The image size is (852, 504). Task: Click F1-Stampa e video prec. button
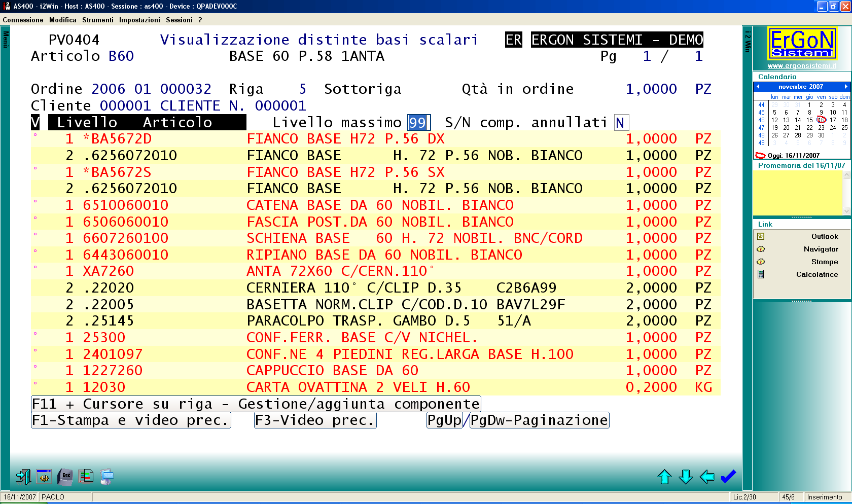[x=131, y=420]
